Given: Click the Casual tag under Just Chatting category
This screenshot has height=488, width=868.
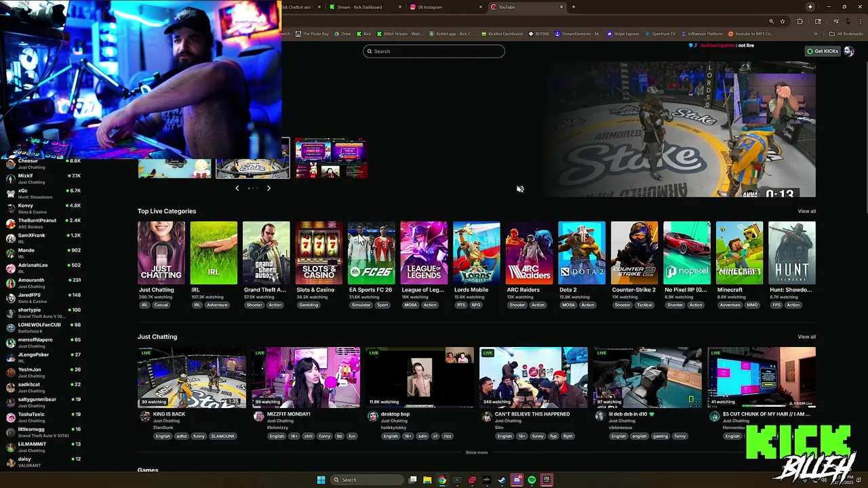Looking at the screenshot, I should coord(161,305).
